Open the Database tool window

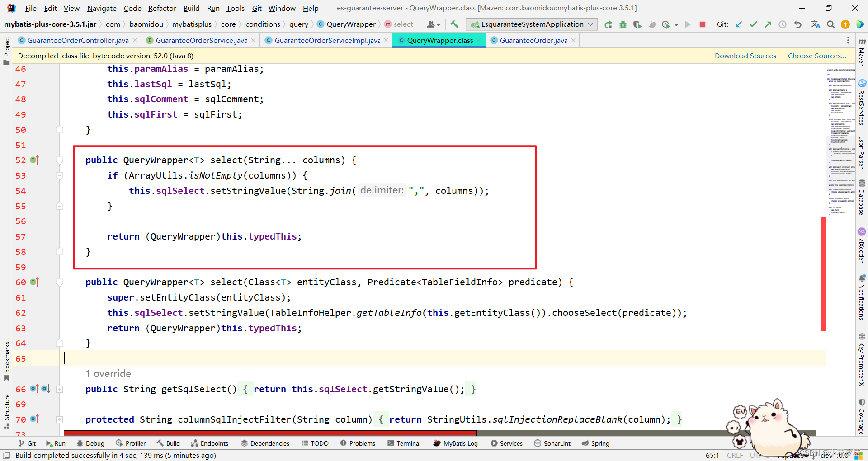coord(862,197)
